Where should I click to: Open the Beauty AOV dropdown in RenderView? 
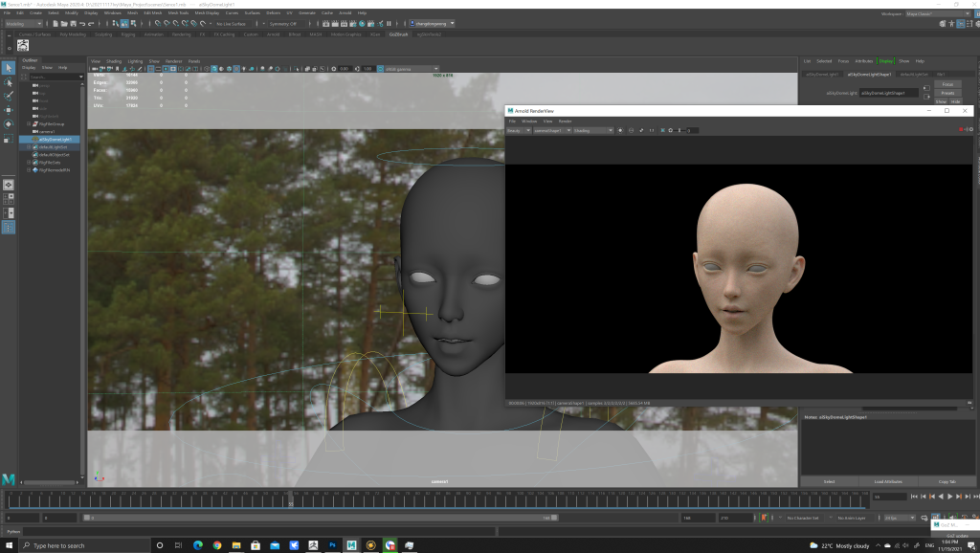point(517,130)
